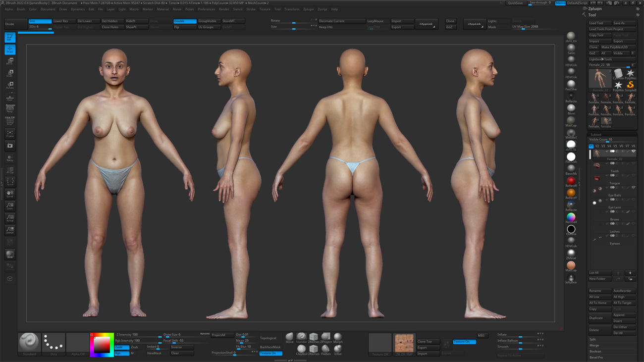Expand the Subtool palette header
The width and height of the screenshot is (644, 362).
596,134
